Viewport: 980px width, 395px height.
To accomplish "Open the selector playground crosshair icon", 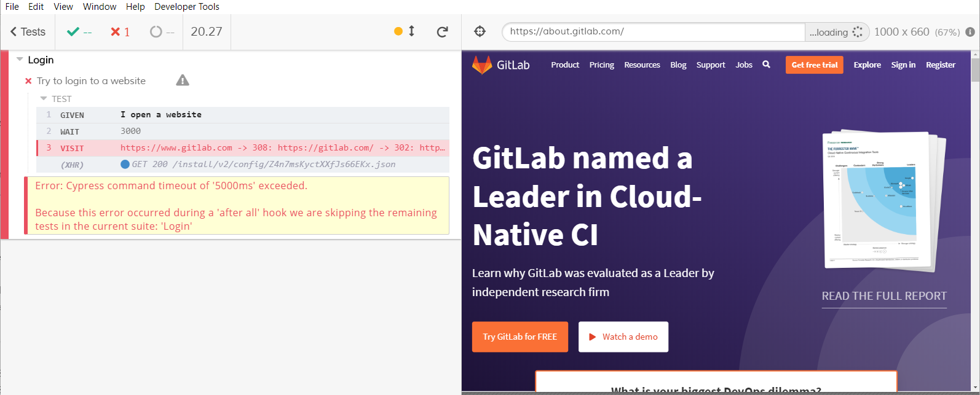I will pos(480,31).
